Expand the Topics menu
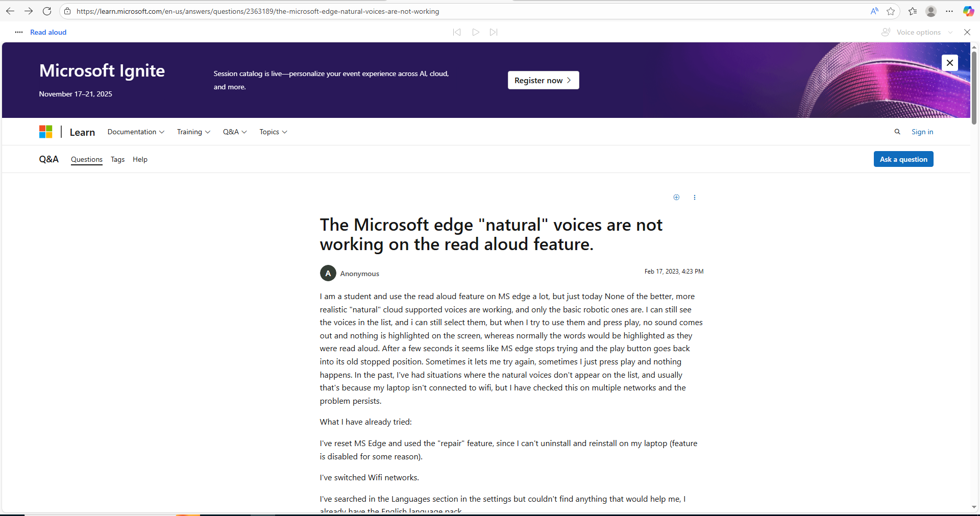This screenshot has height=516, width=980. [273, 132]
